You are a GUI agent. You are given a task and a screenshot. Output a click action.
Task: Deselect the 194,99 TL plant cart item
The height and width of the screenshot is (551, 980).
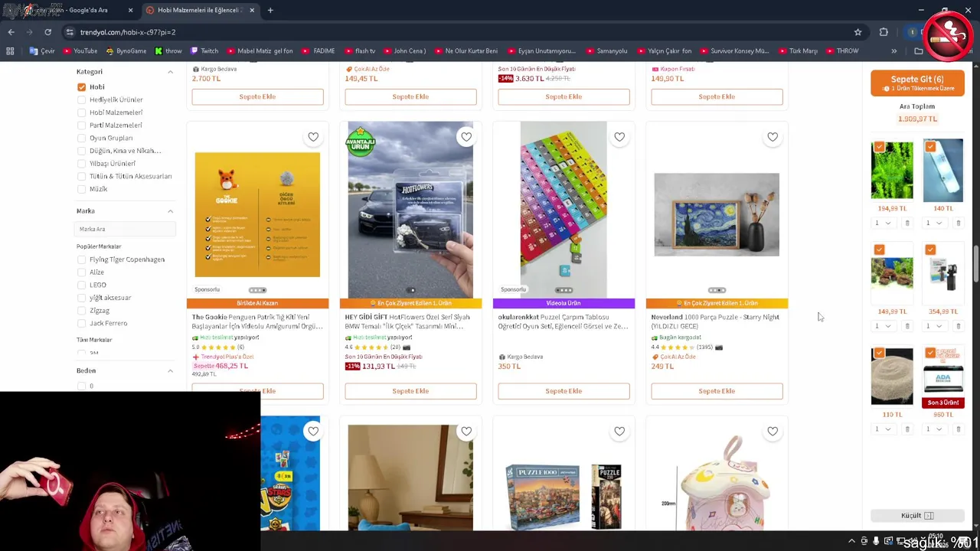(879, 146)
